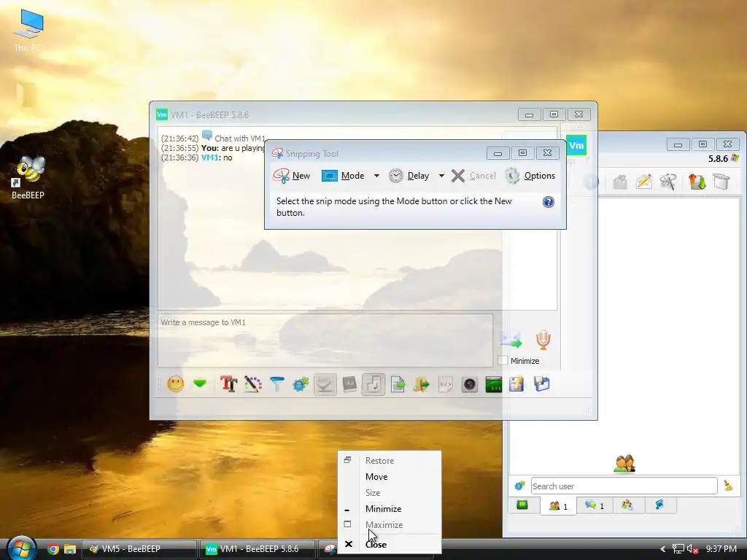Click the send message green arrow icon
This screenshot has width=747, height=560.
pyautogui.click(x=511, y=340)
